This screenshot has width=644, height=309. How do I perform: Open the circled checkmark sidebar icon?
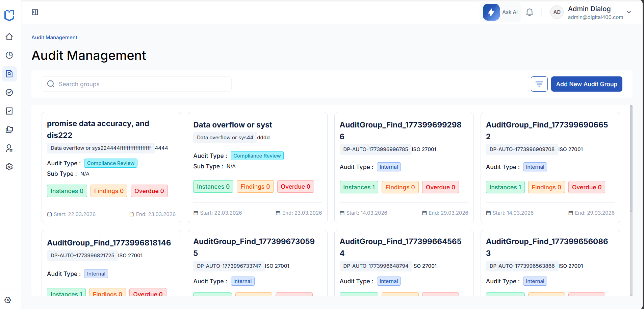coord(9,92)
